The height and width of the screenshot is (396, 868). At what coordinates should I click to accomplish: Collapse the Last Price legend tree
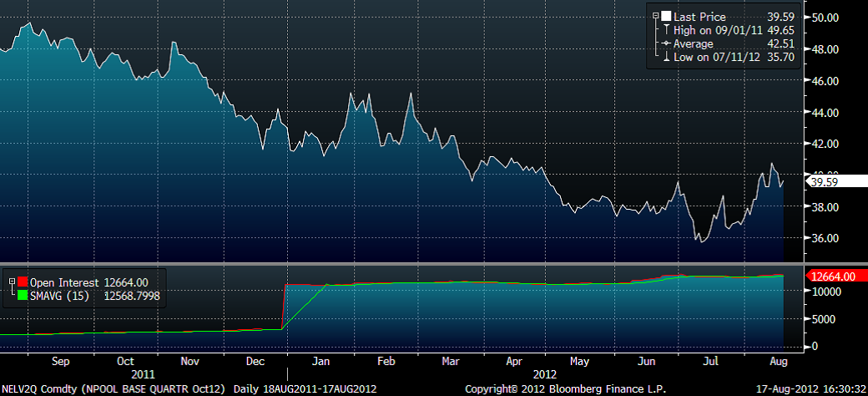point(656,17)
